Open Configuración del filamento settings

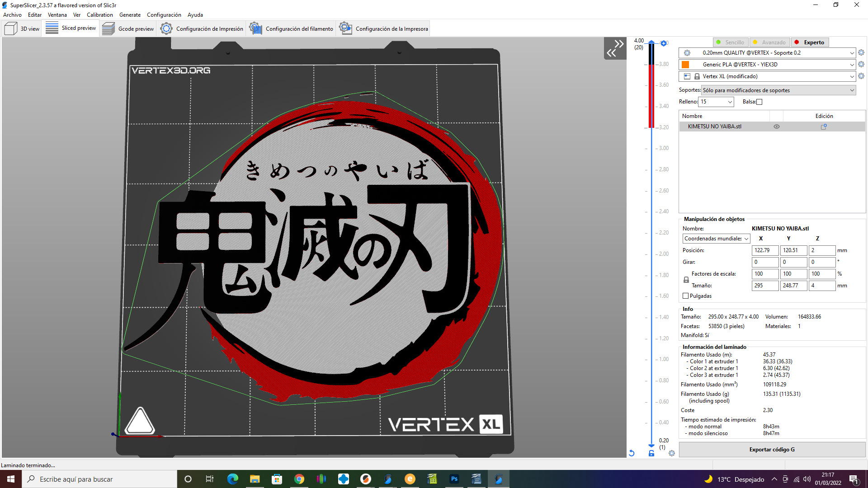pyautogui.click(x=291, y=28)
